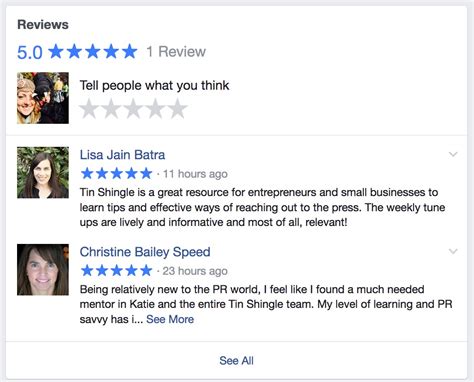Click Lisa Jain Batra's profile photo

(43, 173)
